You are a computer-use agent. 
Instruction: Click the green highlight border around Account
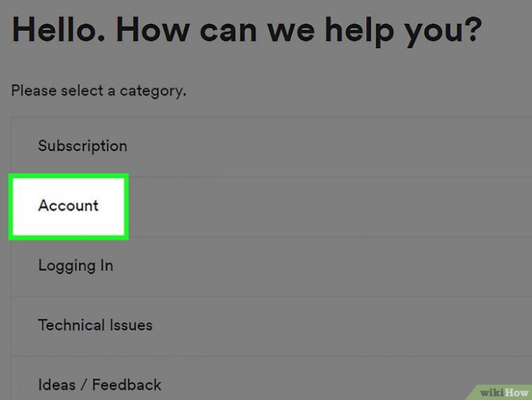pyautogui.click(x=68, y=176)
